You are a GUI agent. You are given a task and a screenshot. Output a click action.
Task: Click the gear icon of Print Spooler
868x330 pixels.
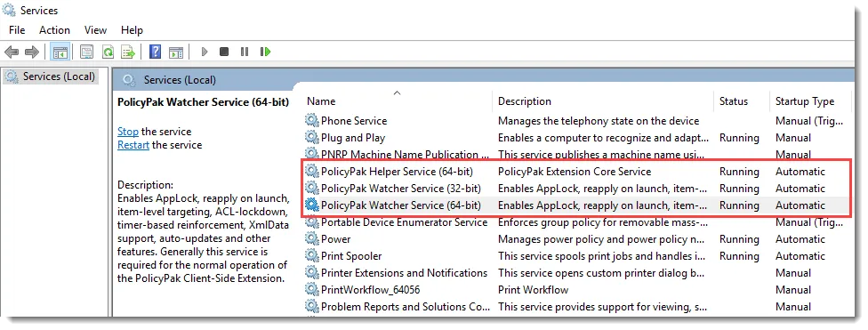[x=312, y=256]
